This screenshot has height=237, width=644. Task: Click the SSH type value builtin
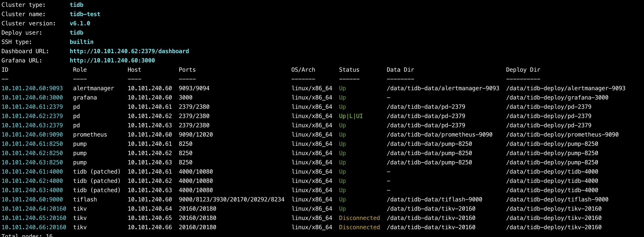pos(82,42)
